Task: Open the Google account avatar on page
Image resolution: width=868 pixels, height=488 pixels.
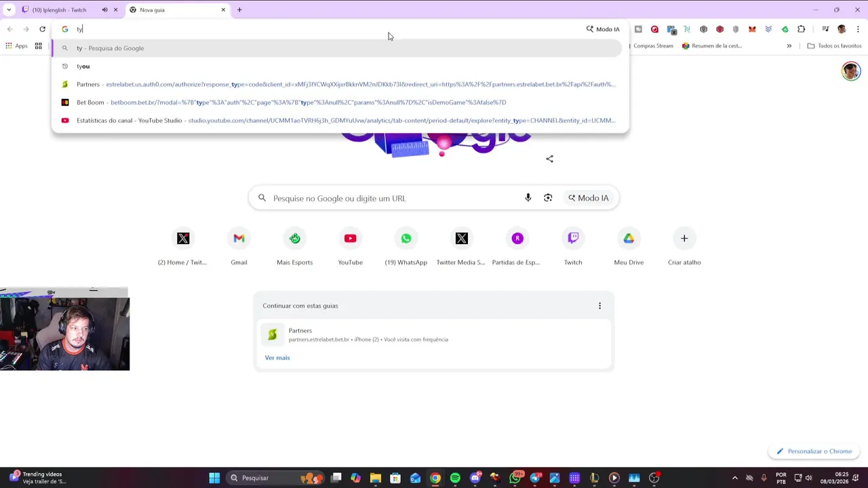Action: tap(851, 71)
